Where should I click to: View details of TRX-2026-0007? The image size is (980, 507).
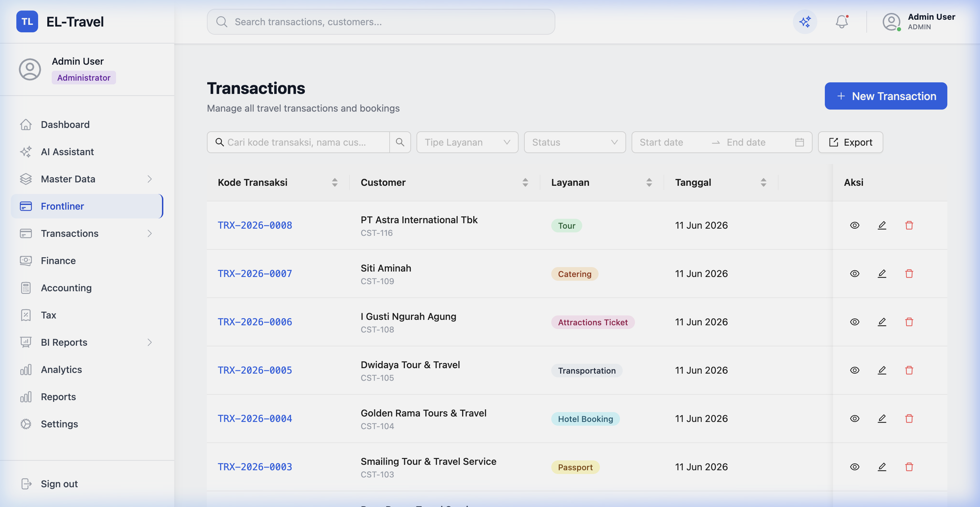click(x=854, y=274)
